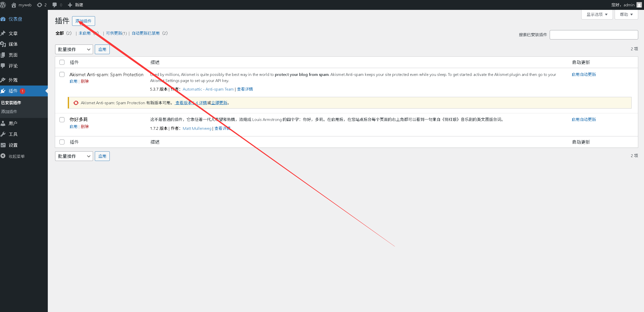The image size is (644, 312).
Task: Click the 搜索已安装插件 search field
Action: (x=593, y=35)
